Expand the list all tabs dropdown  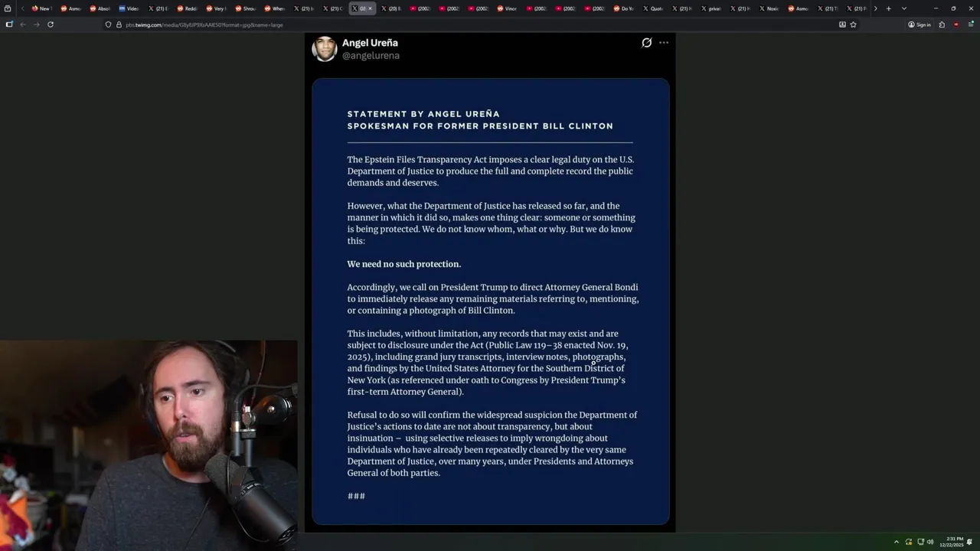[904, 8]
